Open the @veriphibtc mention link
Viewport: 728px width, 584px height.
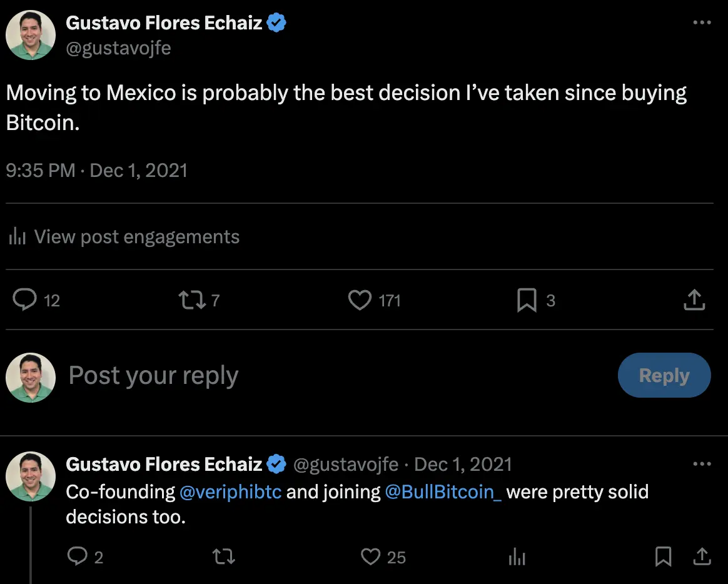[230, 492]
